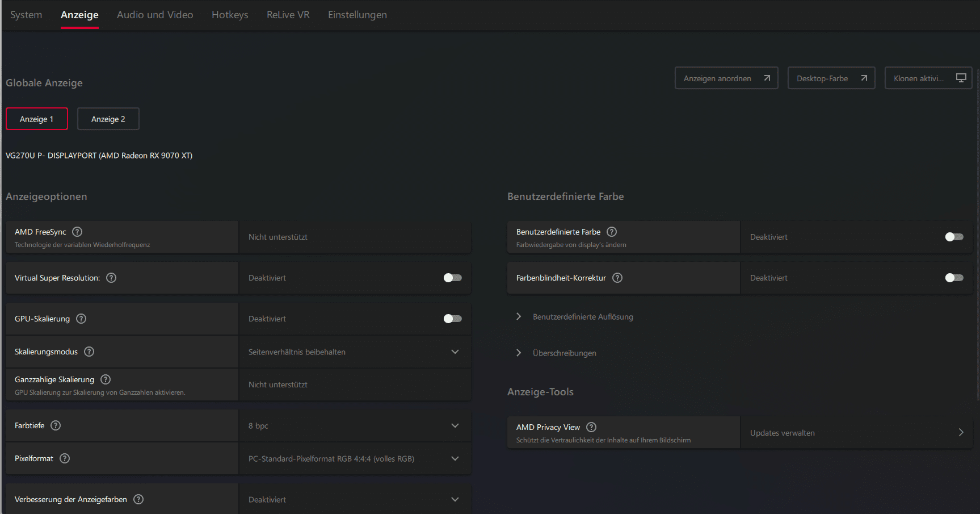Screen dimensions: 980x514
Task: Click the monitor icon on Klonen aktivieren
Action: click(x=961, y=78)
